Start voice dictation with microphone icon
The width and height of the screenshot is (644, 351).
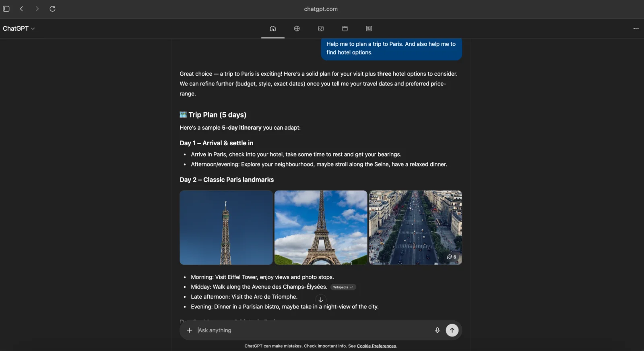click(437, 330)
